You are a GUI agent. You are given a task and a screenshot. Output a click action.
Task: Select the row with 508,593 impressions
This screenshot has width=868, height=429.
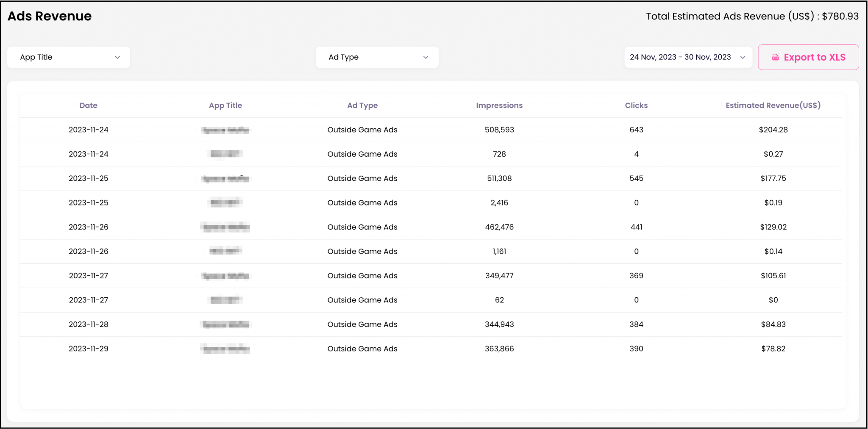499,130
